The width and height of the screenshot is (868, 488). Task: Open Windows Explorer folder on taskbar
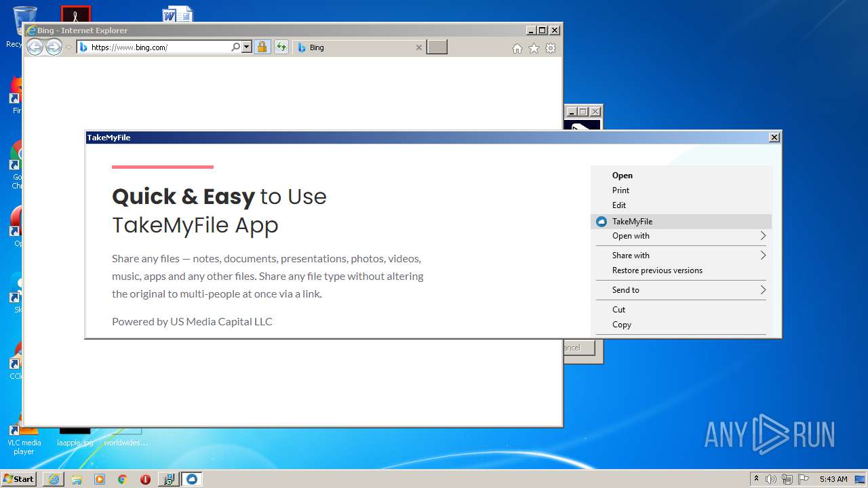(x=77, y=479)
